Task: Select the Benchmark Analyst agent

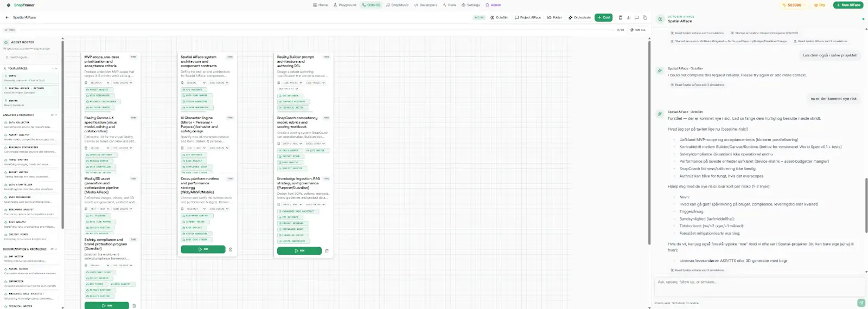Action: tap(30, 211)
